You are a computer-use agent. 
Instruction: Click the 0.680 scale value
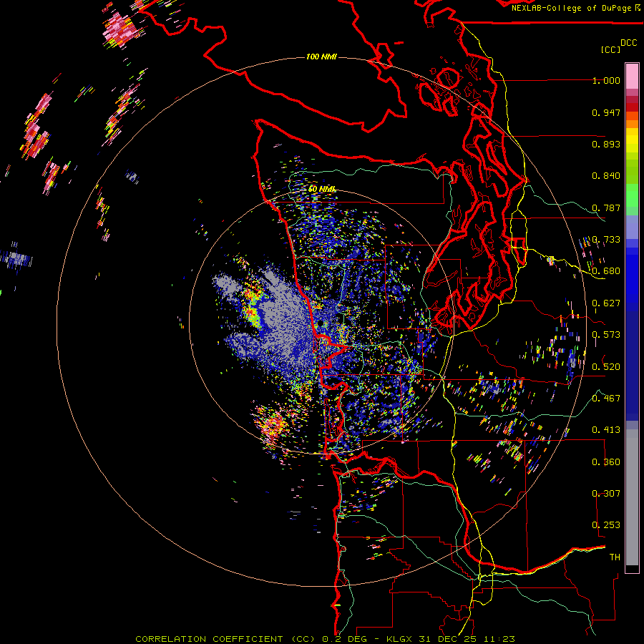606,271
